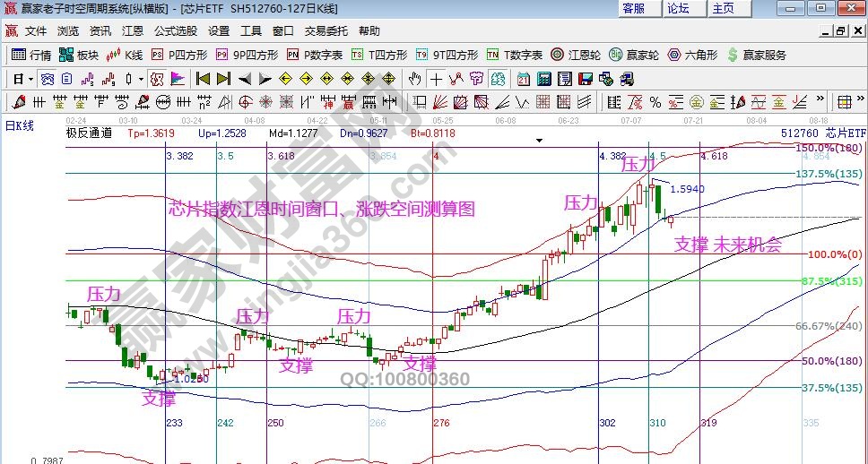Screen dimensions: 868x464
Task: Click the 江恩轮 Gann wheel icon
Action: (x=576, y=55)
